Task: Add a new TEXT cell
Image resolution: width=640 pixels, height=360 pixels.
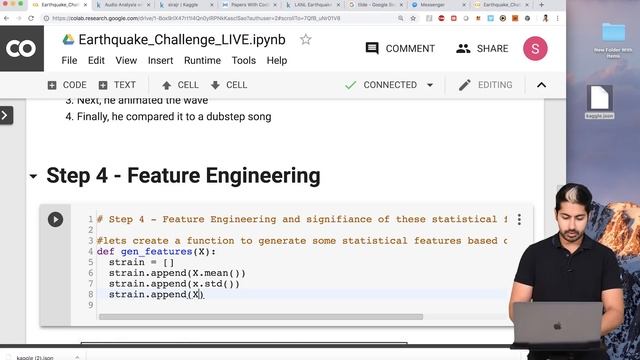Action: (118, 85)
